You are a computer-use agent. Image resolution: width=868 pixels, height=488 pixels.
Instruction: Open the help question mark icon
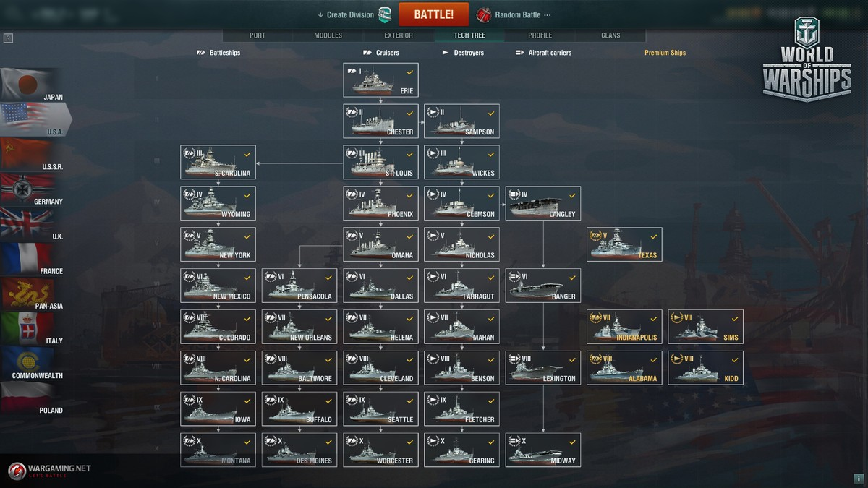pyautogui.click(x=8, y=38)
